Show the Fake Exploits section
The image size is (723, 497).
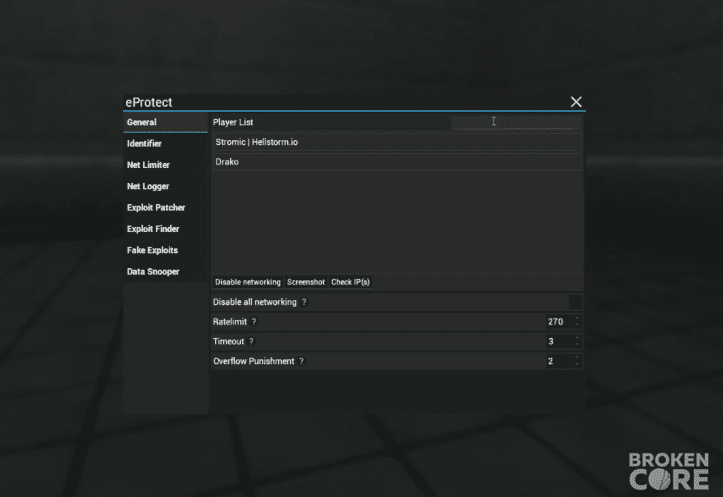pos(165,250)
